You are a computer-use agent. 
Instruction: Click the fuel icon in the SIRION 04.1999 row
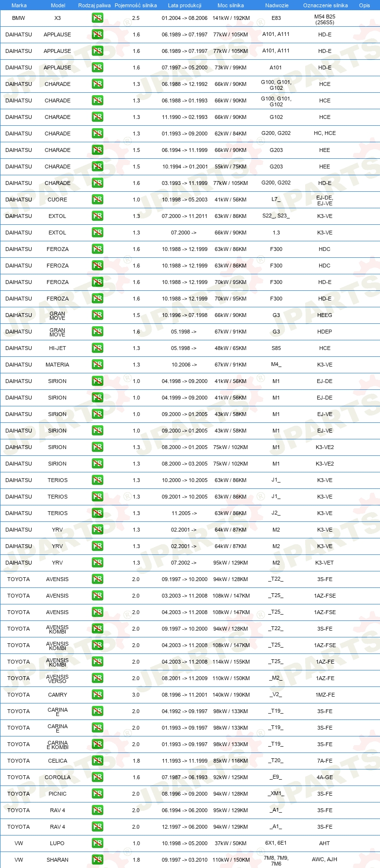click(x=97, y=398)
